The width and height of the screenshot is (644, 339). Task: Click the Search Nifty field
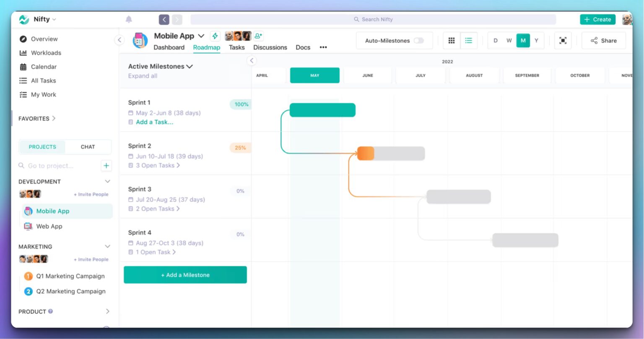(374, 19)
